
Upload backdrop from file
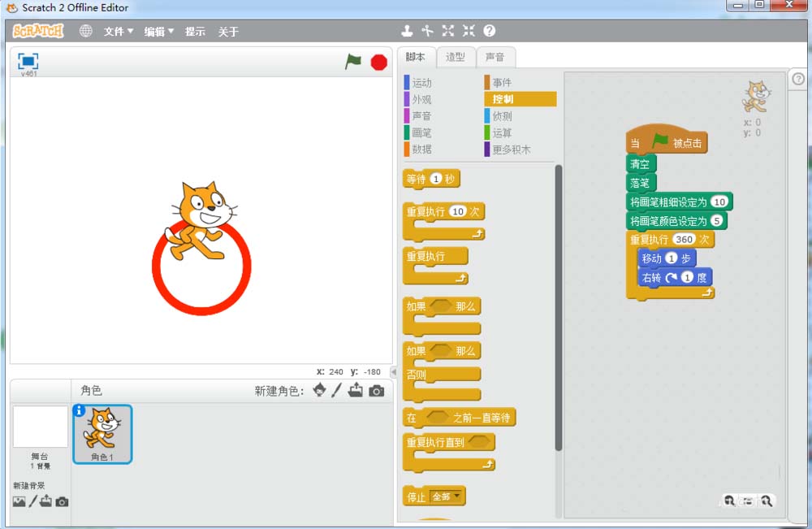(46, 501)
